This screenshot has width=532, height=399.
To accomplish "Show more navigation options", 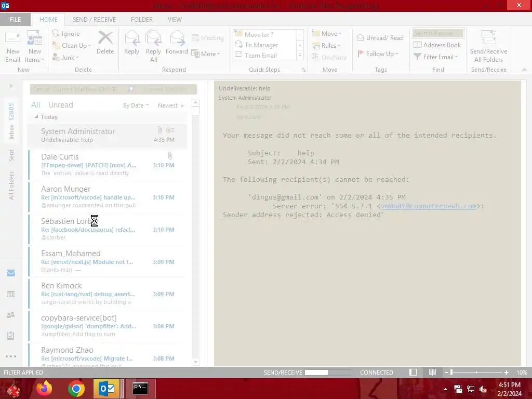I will pos(11,356).
